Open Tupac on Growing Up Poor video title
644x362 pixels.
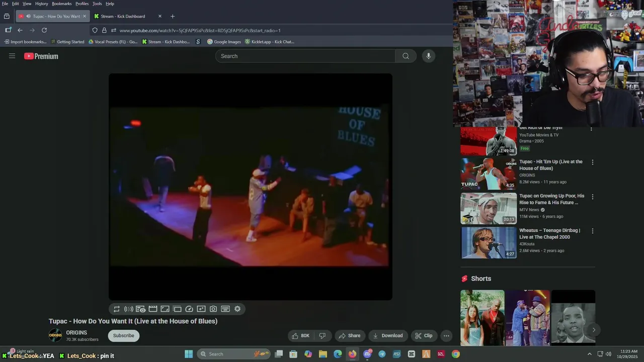[552, 199]
